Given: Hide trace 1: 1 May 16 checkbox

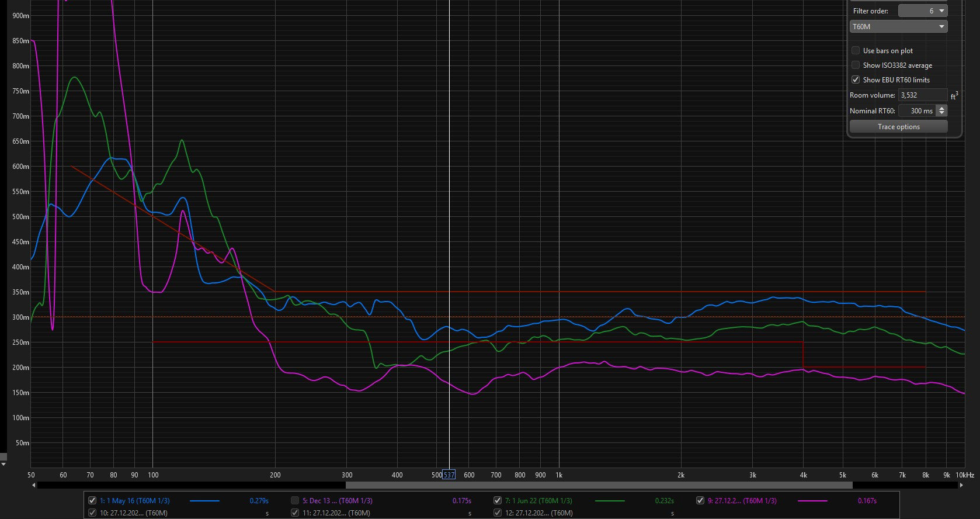Looking at the screenshot, I should [x=92, y=501].
